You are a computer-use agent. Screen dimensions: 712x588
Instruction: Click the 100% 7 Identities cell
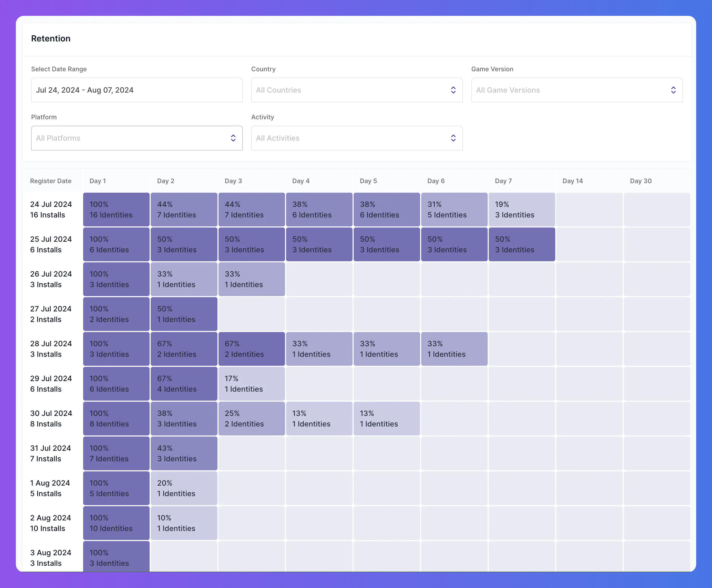pyautogui.click(x=116, y=454)
